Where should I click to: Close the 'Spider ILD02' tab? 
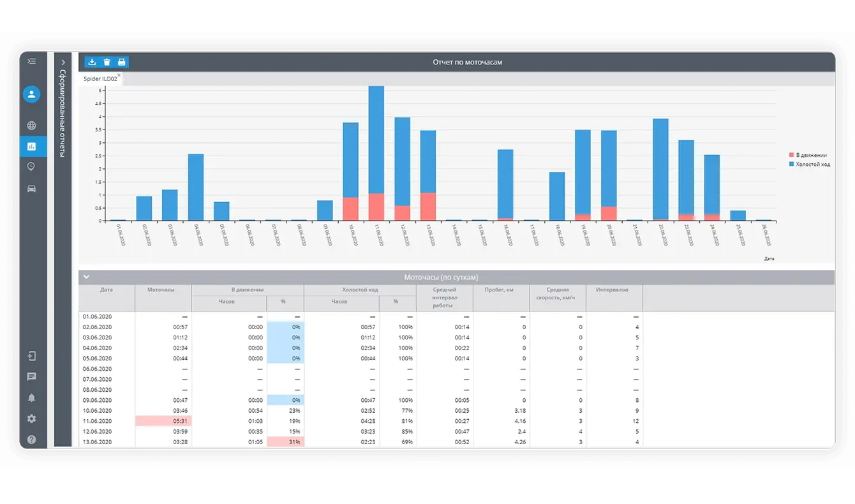[119, 75]
